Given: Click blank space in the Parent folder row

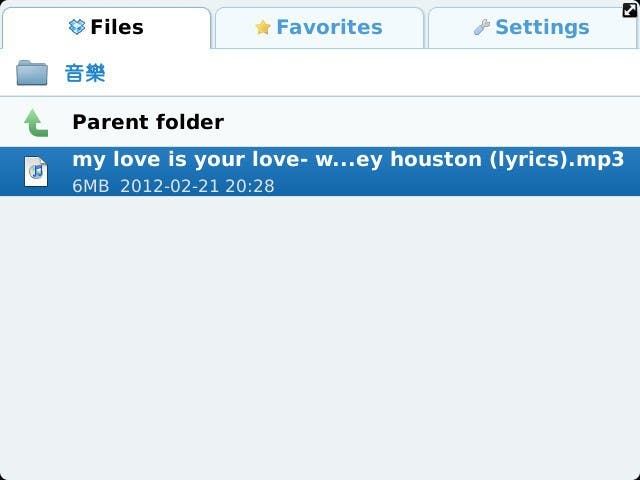Looking at the screenshot, I should (430, 122).
